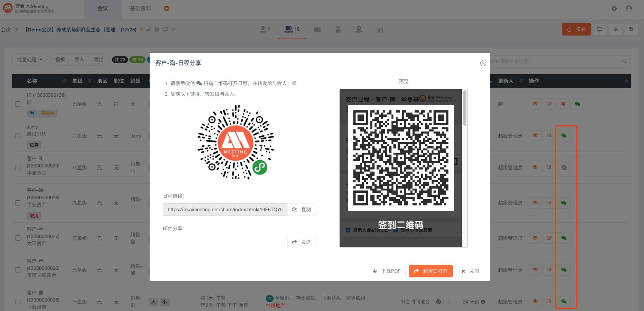
Task: Click the 导入 toolbar button
Action: pyautogui.click(x=79, y=59)
